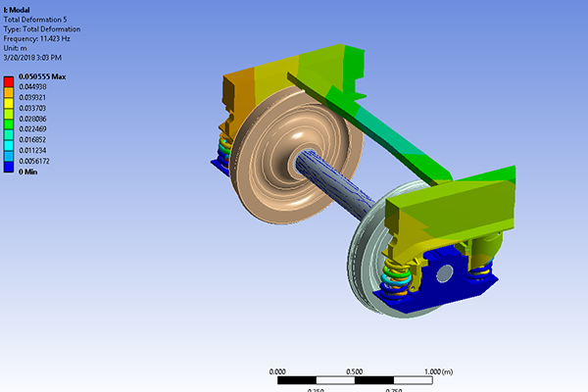Select the 0.033703 legend value
This screenshot has width=588, height=392.
[32, 108]
